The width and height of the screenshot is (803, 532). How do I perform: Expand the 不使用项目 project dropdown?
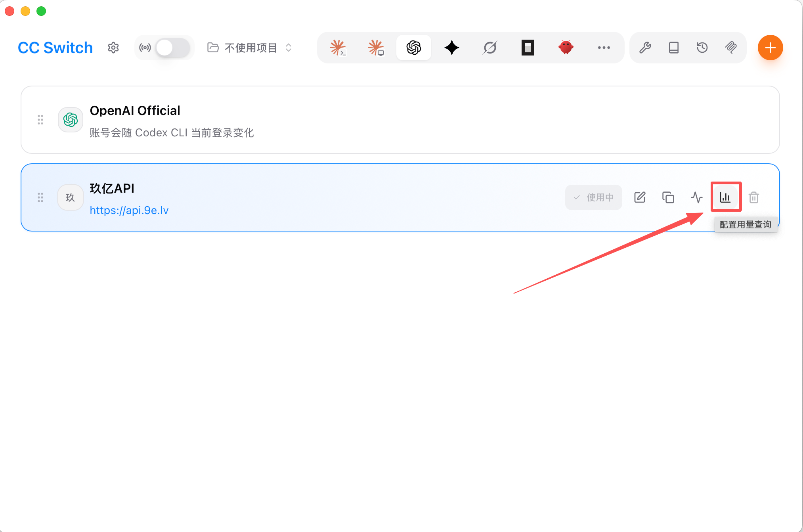pos(250,48)
